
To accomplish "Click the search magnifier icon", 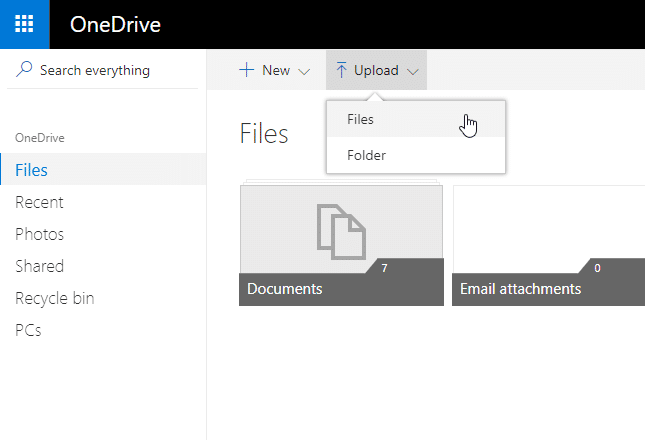I will click(24, 69).
